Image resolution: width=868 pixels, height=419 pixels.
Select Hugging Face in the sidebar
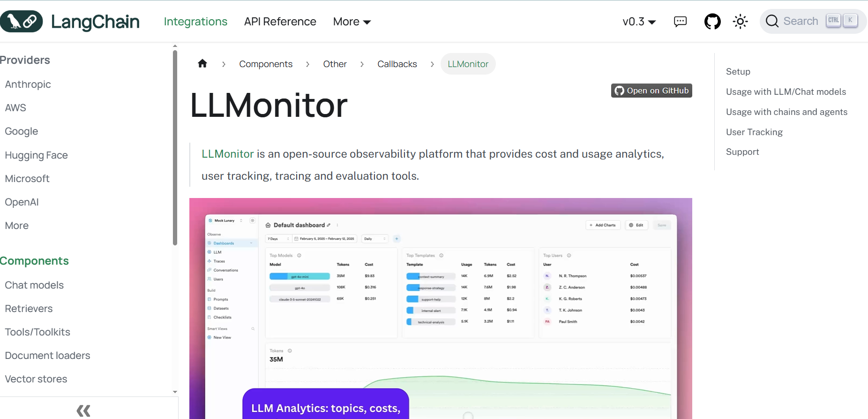click(36, 155)
